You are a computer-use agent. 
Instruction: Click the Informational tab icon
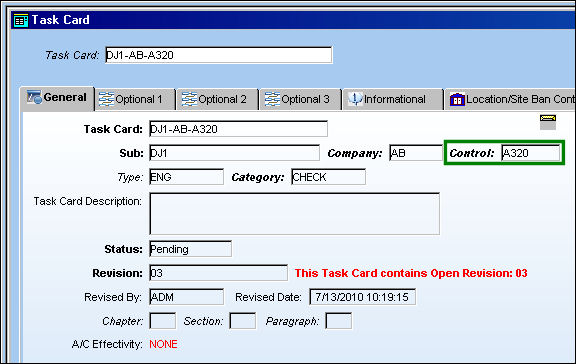pos(355,99)
